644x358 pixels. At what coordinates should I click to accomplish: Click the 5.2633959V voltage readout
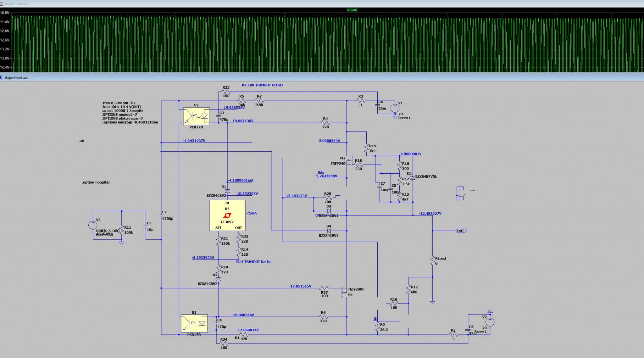[327, 176]
